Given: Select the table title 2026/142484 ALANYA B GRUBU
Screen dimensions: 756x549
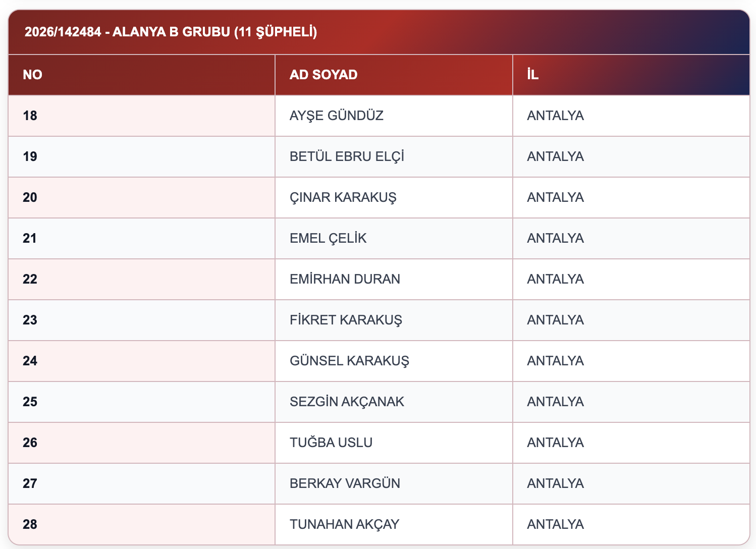Looking at the screenshot, I should [171, 32].
